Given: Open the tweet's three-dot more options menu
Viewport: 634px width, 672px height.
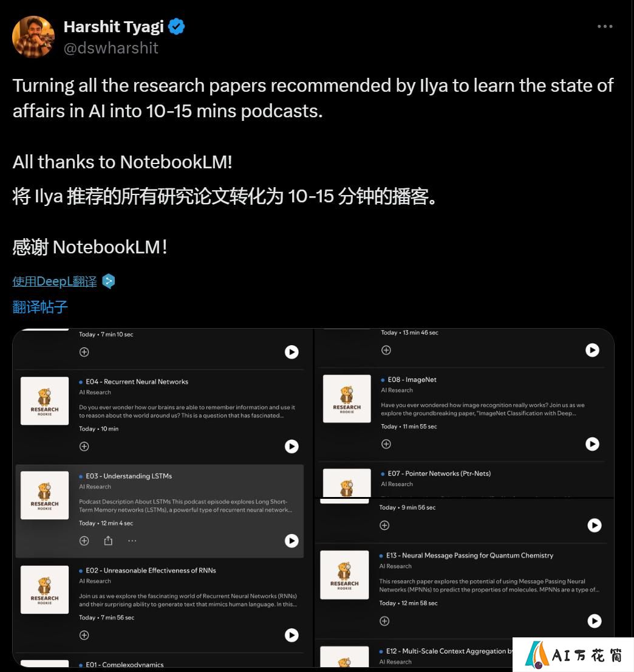Looking at the screenshot, I should (604, 27).
